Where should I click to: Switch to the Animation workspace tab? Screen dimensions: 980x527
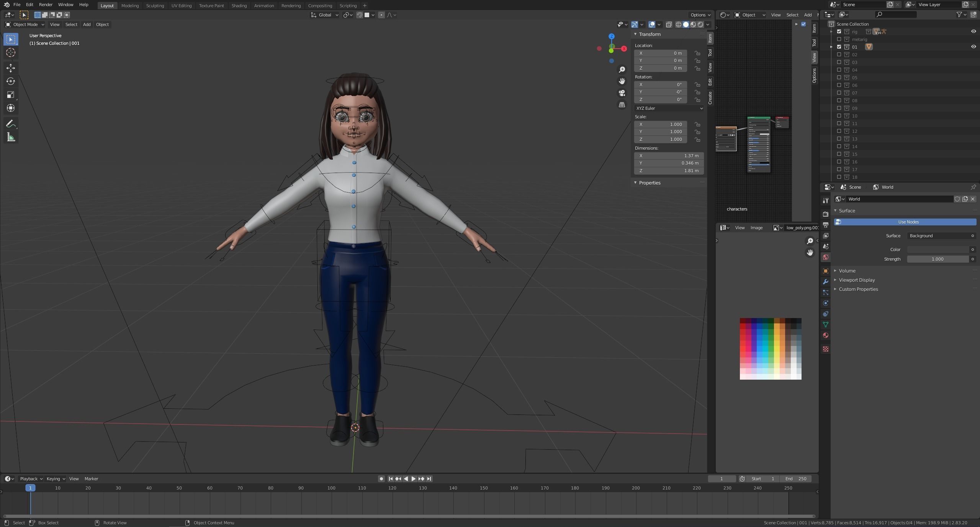point(264,5)
